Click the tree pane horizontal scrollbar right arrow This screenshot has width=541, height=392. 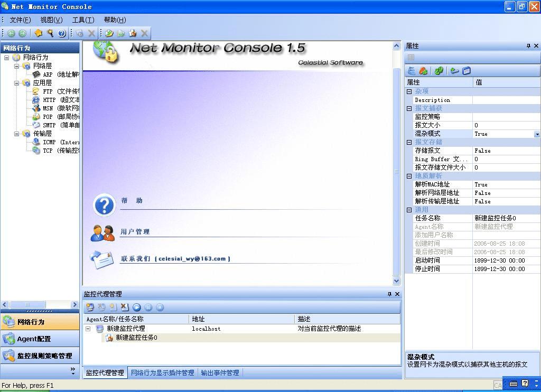[75, 304]
